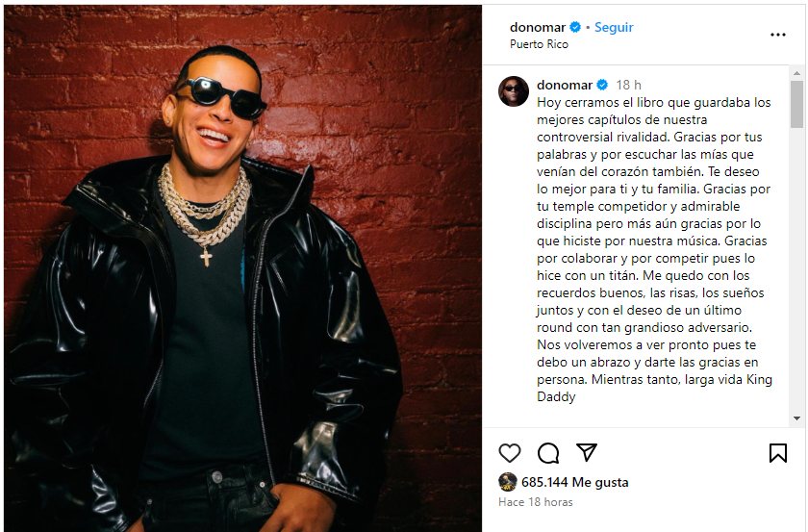
Task: Click the verified badge in the caption
Action: (602, 85)
